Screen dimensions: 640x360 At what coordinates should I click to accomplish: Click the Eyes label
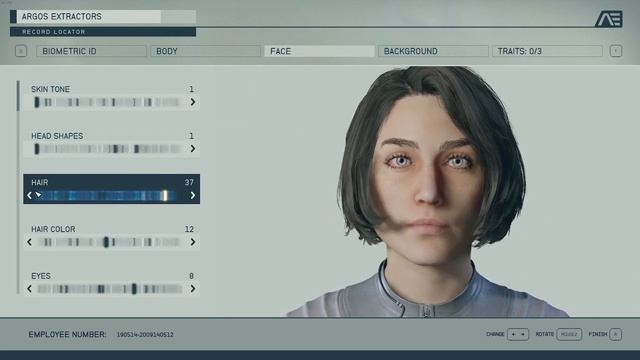coord(41,276)
